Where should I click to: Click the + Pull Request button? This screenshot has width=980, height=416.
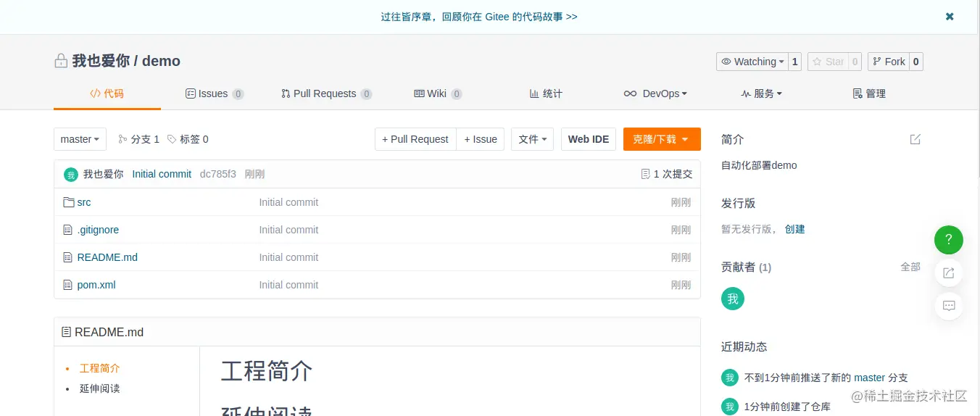tap(415, 139)
